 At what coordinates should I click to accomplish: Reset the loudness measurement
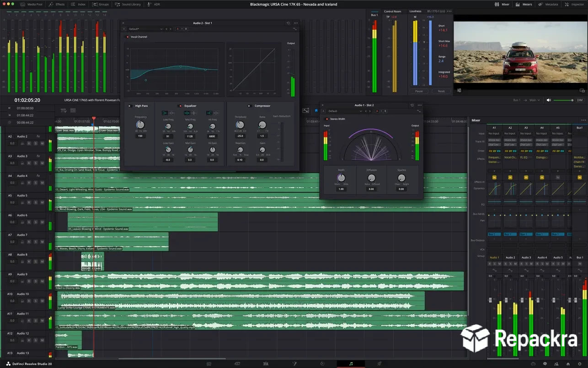[441, 91]
